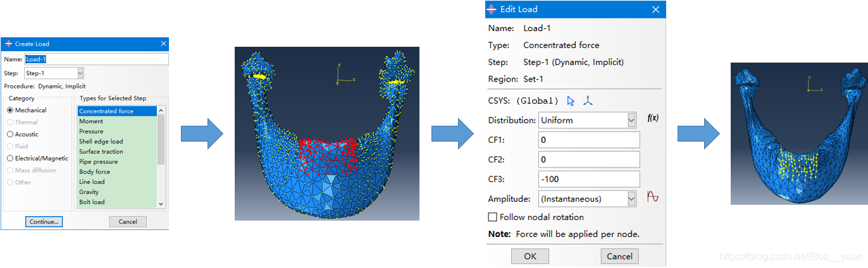Select the Acoustic category radio button

pyautogui.click(x=10, y=134)
